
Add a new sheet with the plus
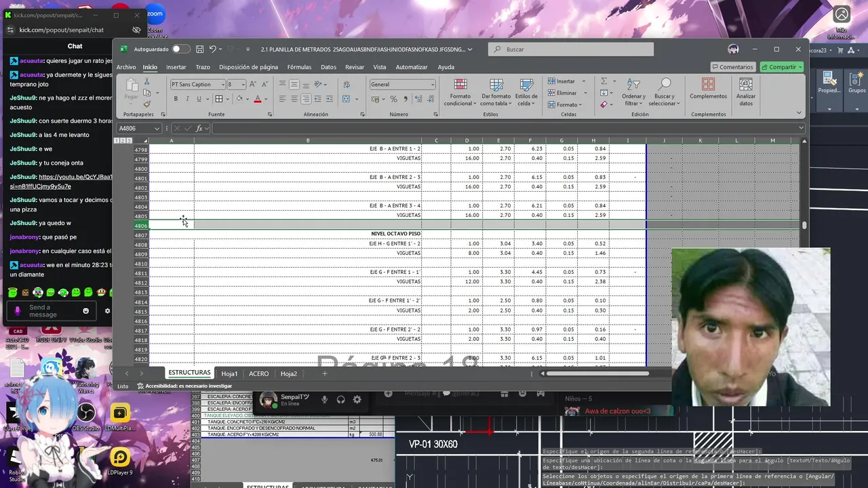click(x=324, y=373)
